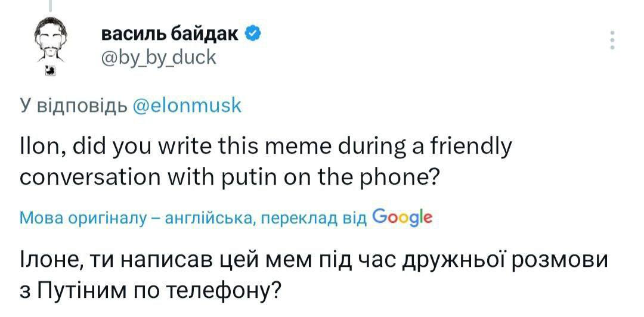
Task: Click the @elonmusk mention link
Action: pos(185,106)
